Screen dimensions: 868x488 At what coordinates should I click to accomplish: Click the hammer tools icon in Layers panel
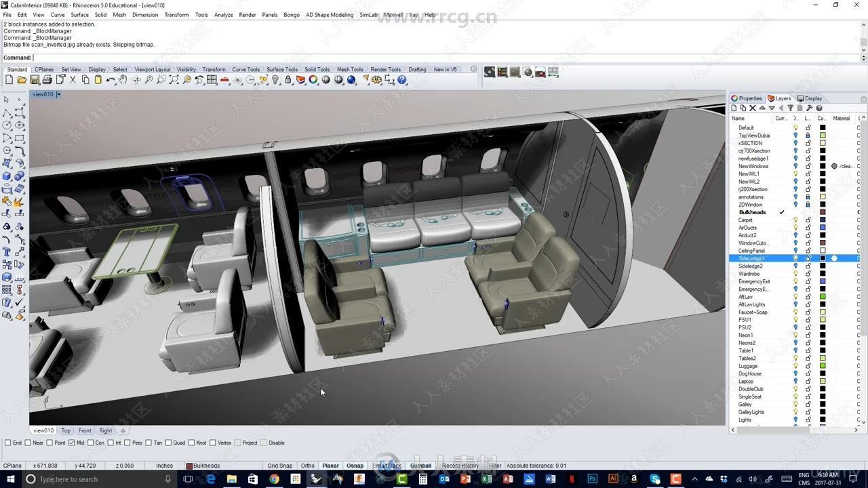809,108
